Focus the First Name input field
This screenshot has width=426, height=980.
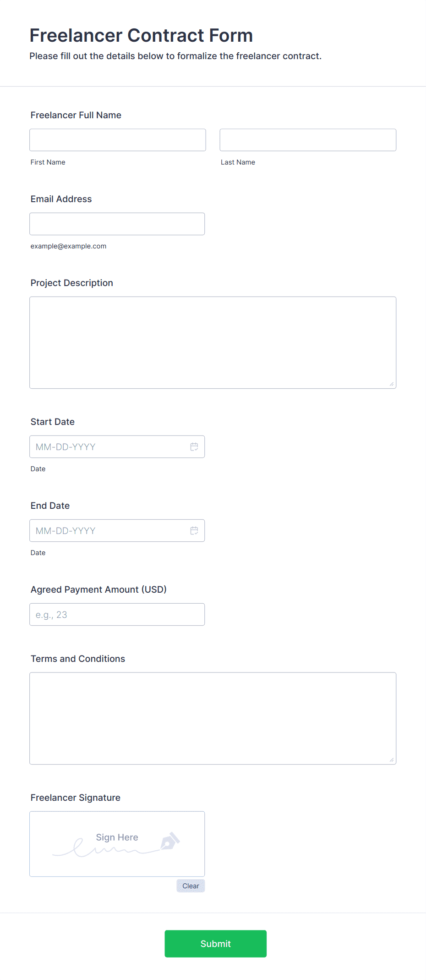118,140
